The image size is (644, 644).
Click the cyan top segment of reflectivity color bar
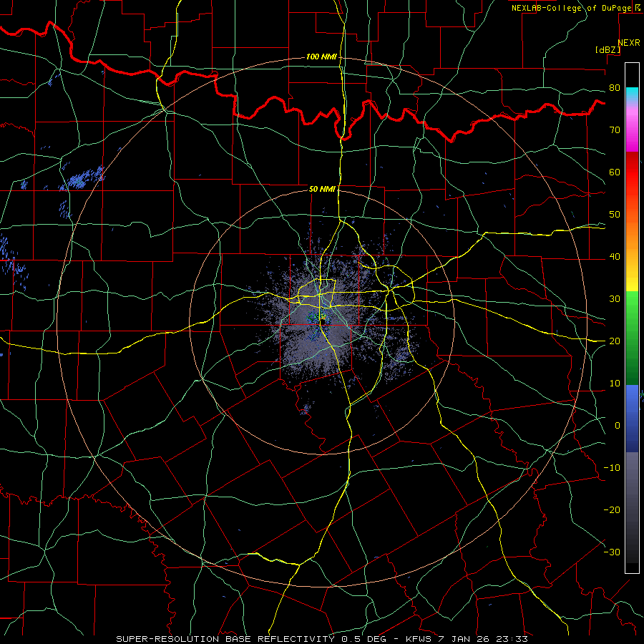(x=632, y=94)
